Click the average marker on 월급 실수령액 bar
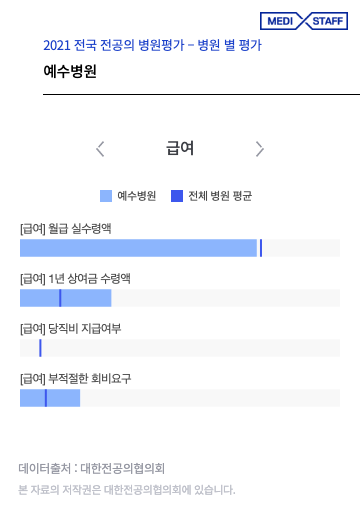 tap(261, 248)
